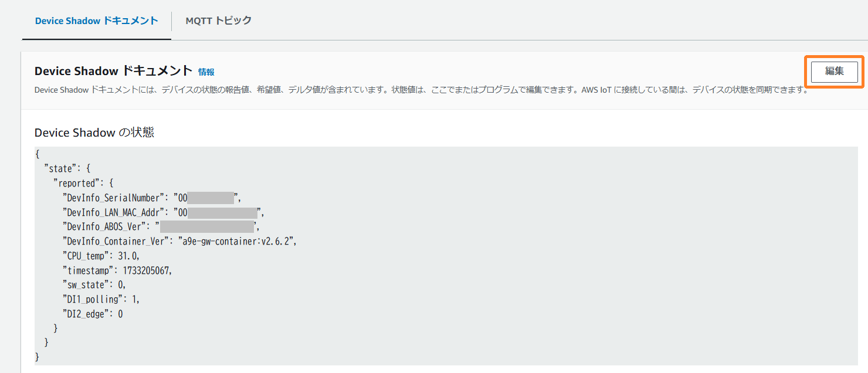Click the sw_state line in the JSON
The image size is (868, 373).
coord(94,285)
